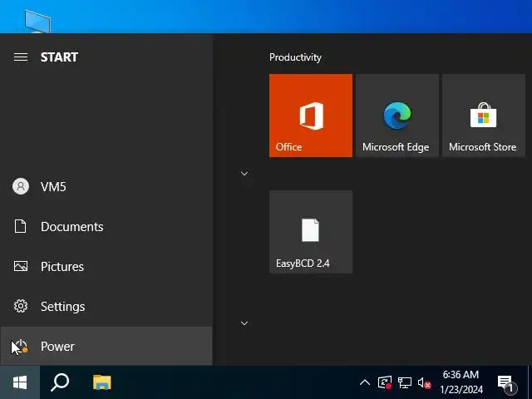Open Pictures from the Start sidebar
Image resolution: width=532 pixels, height=399 pixels.
[106, 266]
